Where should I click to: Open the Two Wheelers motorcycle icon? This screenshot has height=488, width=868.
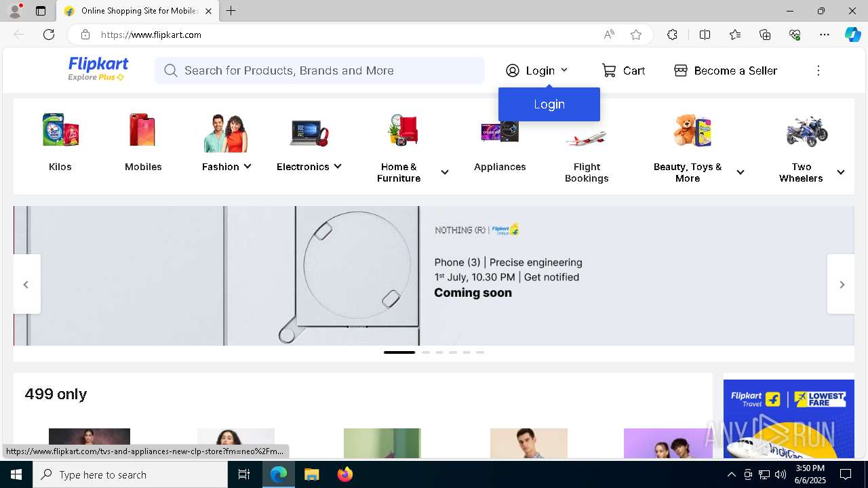click(x=807, y=131)
